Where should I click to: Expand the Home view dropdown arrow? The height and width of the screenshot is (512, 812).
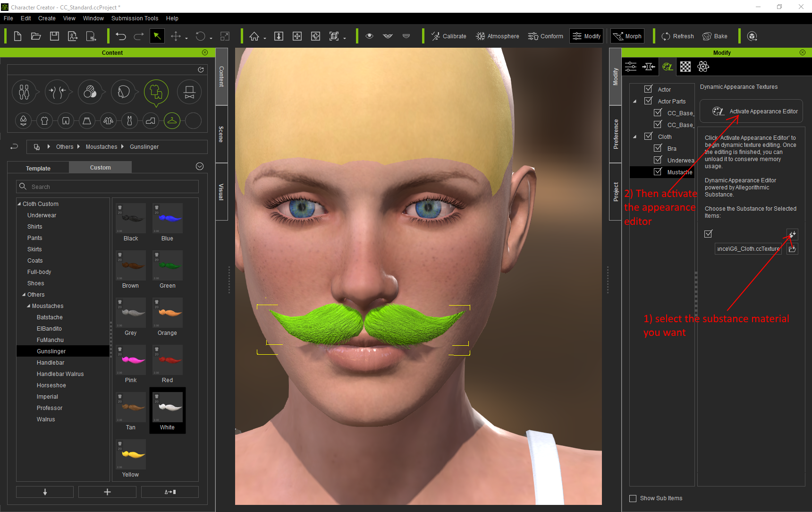click(265, 38)
